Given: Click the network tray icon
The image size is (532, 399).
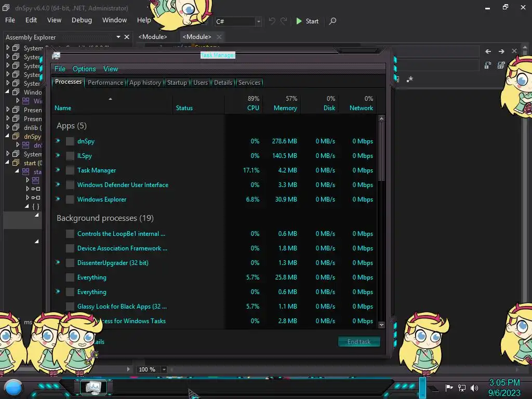Looking at the screenshot, I should [x=462, y=388].
